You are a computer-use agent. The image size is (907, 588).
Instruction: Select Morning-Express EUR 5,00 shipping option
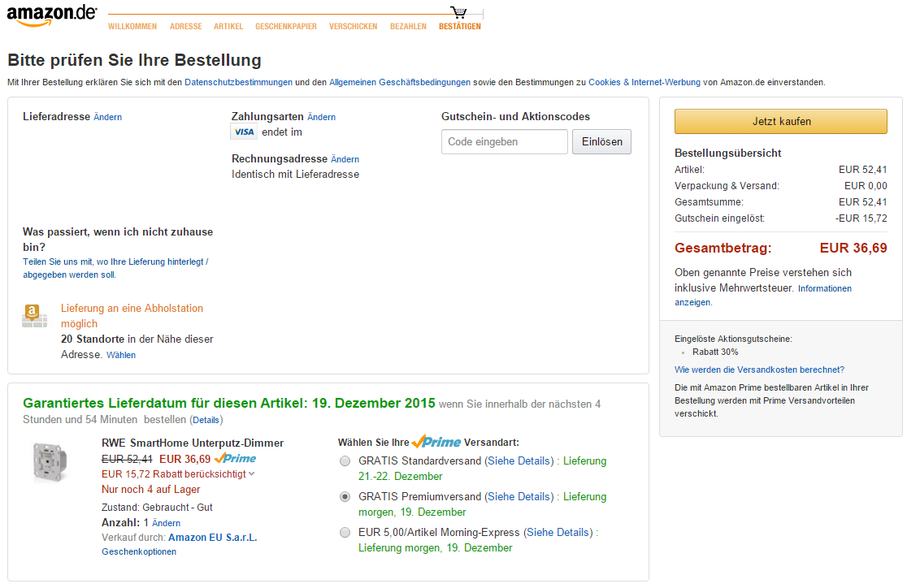[345, 533]
